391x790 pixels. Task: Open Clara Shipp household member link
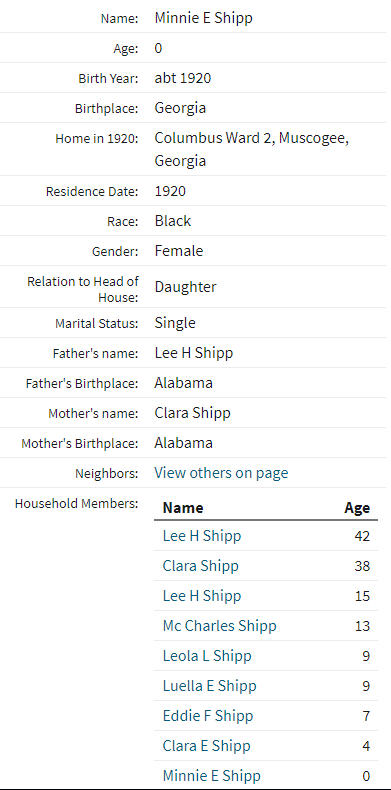[201, 566]
